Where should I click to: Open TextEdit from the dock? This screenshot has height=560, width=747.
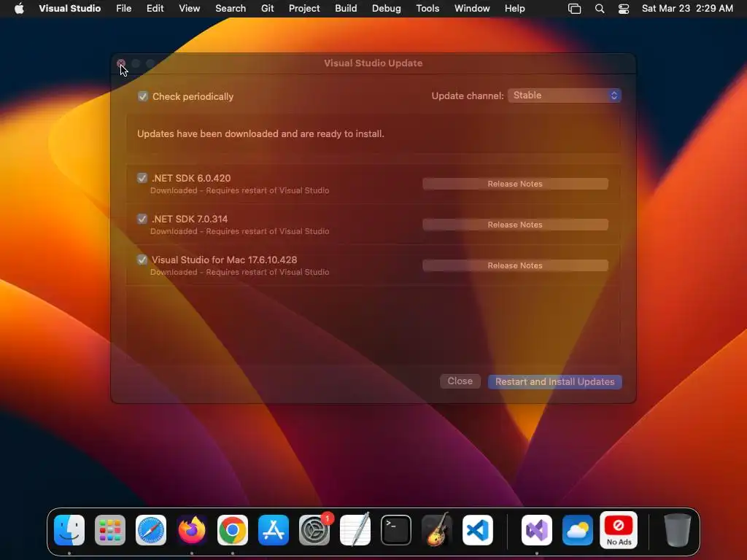[x=355, y=529]
